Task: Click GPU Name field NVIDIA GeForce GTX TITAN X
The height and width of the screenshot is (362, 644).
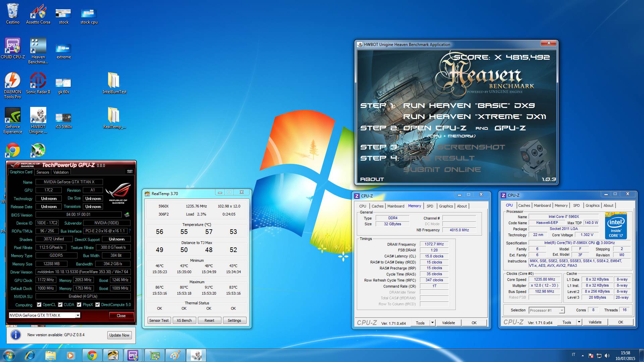Action: point(69,182)
